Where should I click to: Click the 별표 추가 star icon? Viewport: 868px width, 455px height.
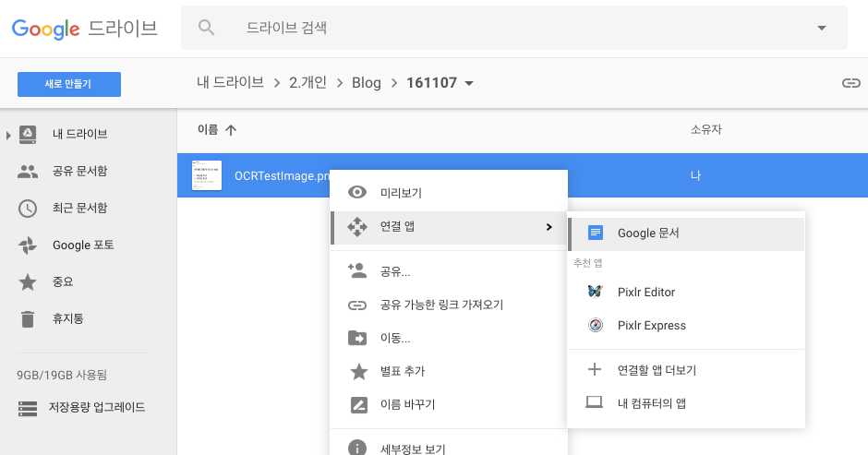358,371
